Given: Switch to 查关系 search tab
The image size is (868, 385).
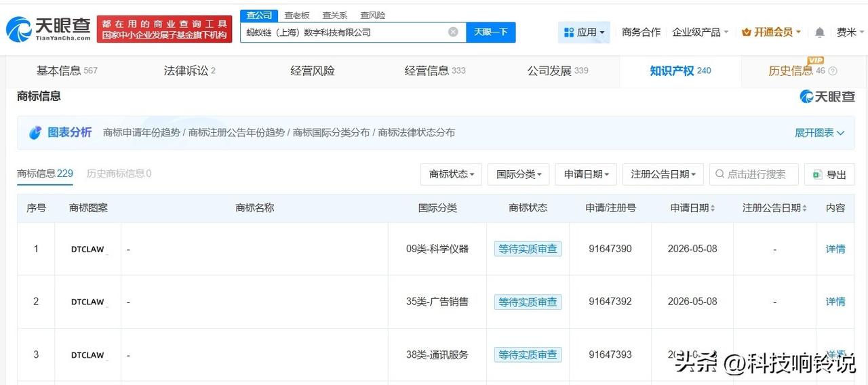Looking at the screenshot, I should point(335,15).
